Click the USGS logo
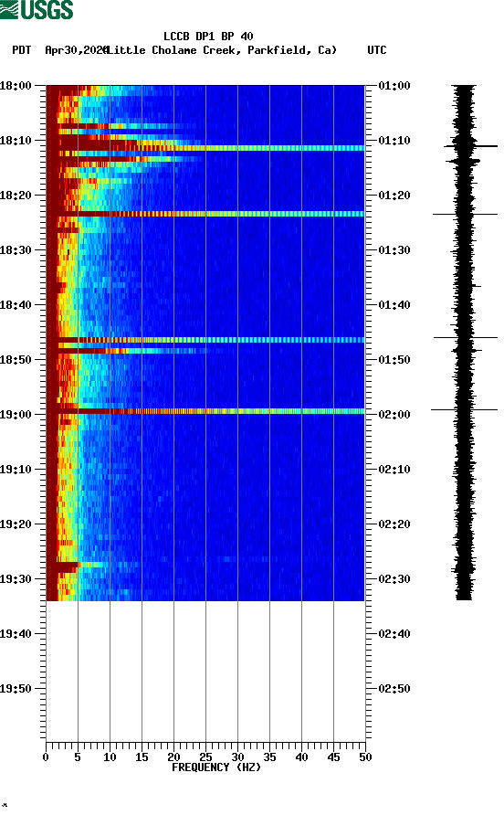Viewport: 504px width, 815px height. click(x=37, y=10)
